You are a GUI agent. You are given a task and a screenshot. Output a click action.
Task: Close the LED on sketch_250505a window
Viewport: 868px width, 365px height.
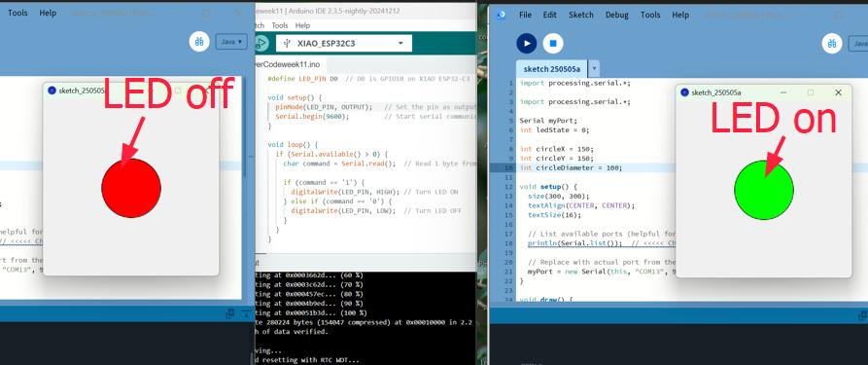coord(838,92)
